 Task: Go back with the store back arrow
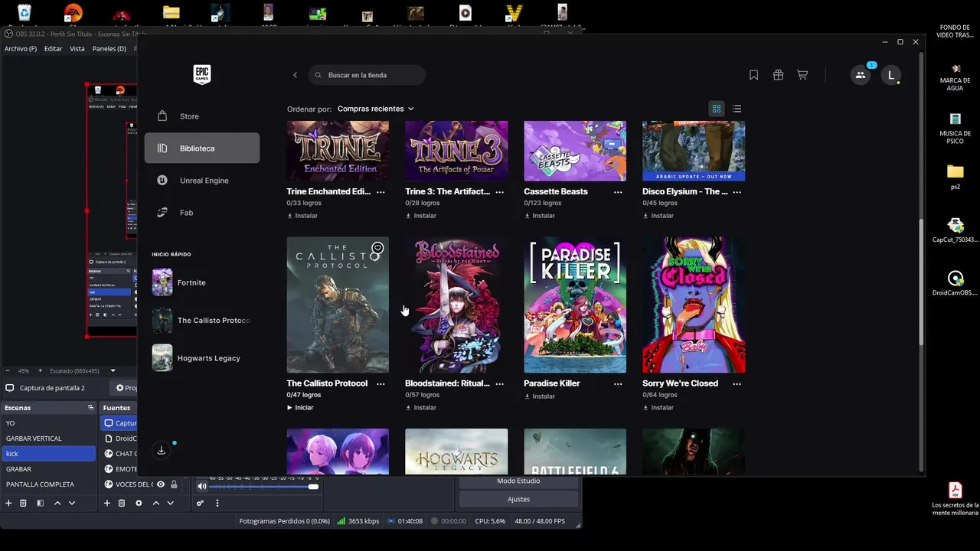tap(295, 75)
